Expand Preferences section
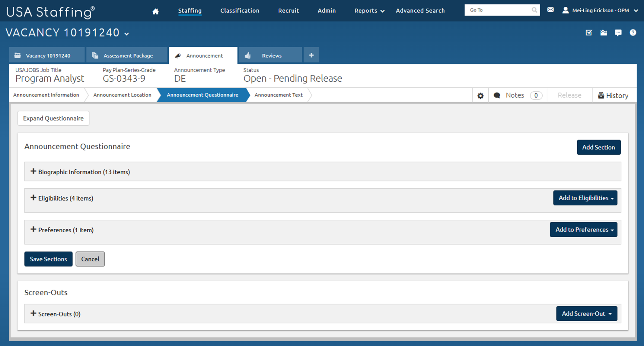644x346 pixels. tap(33, 229)
